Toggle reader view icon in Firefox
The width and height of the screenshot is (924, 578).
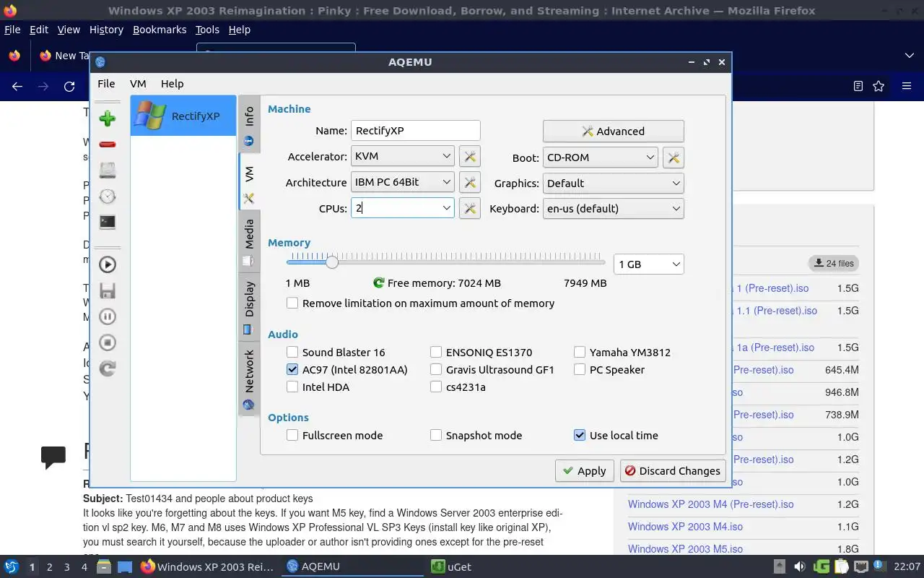point(858,86)
